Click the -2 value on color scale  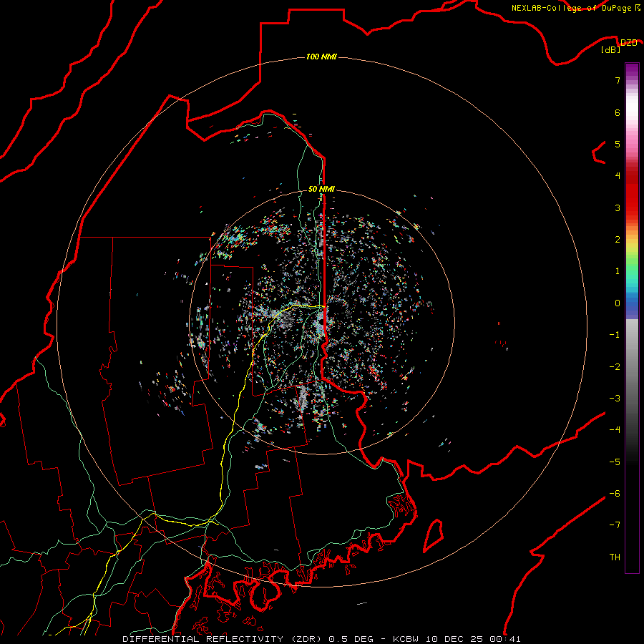click(615, 367)
